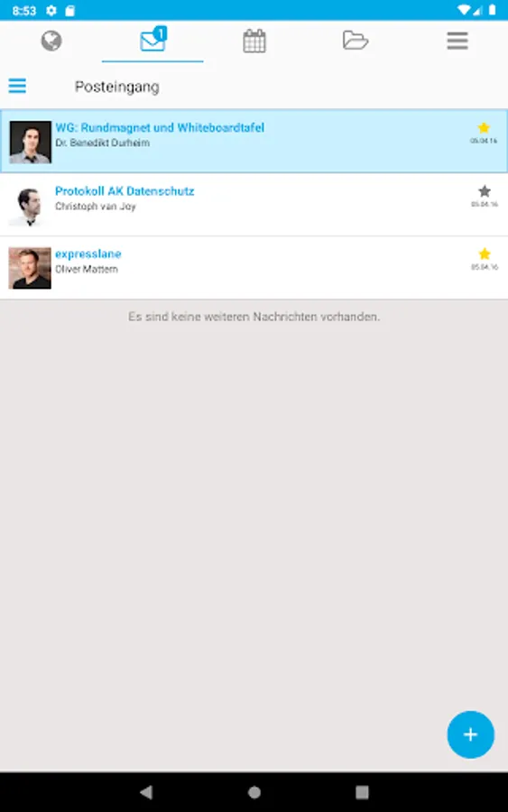Viewport: 508px width, 812px height.
Task: Tap the Android back navigation button
Action: point(146,792)
